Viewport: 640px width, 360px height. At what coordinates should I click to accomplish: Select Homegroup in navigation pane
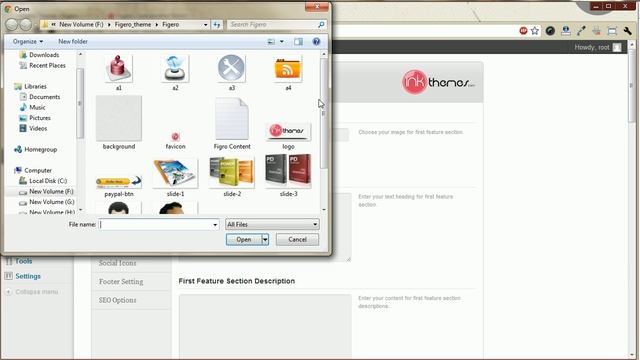click(36, 149)
